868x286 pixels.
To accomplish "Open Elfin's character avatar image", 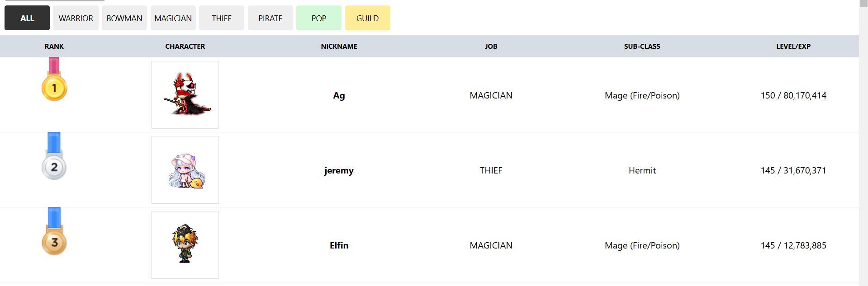I will point(185,245).
